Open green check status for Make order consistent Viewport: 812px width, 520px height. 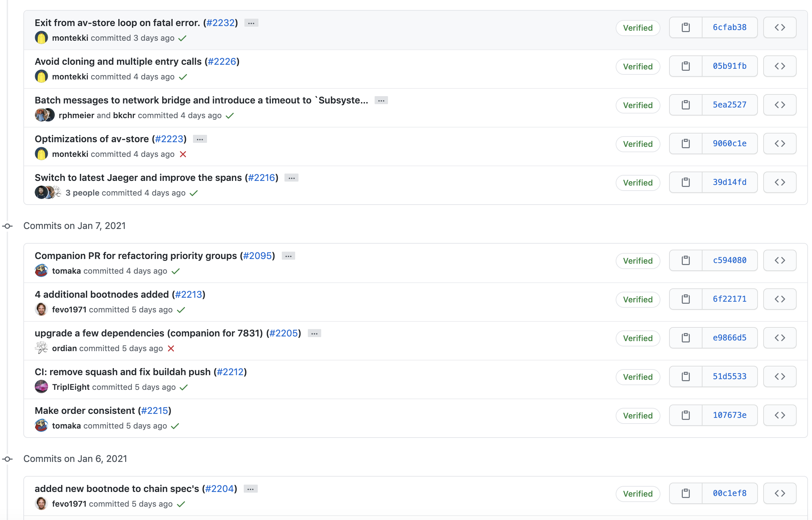[175, 426]
